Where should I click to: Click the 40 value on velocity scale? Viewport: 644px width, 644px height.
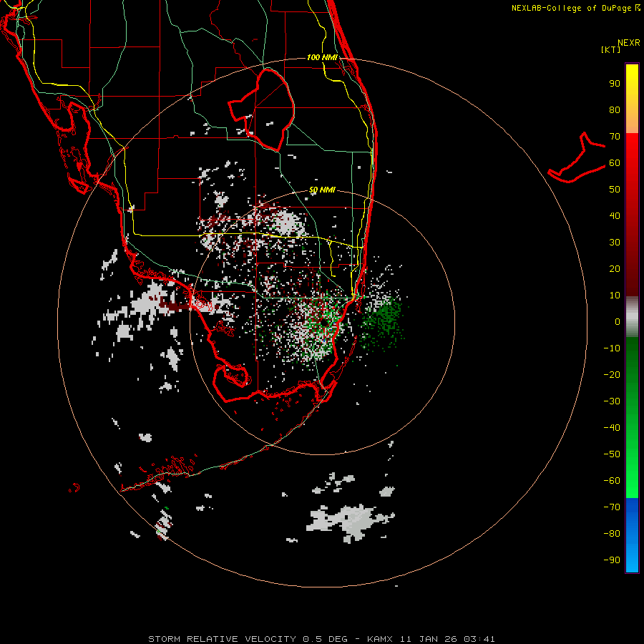click(615, 215)
